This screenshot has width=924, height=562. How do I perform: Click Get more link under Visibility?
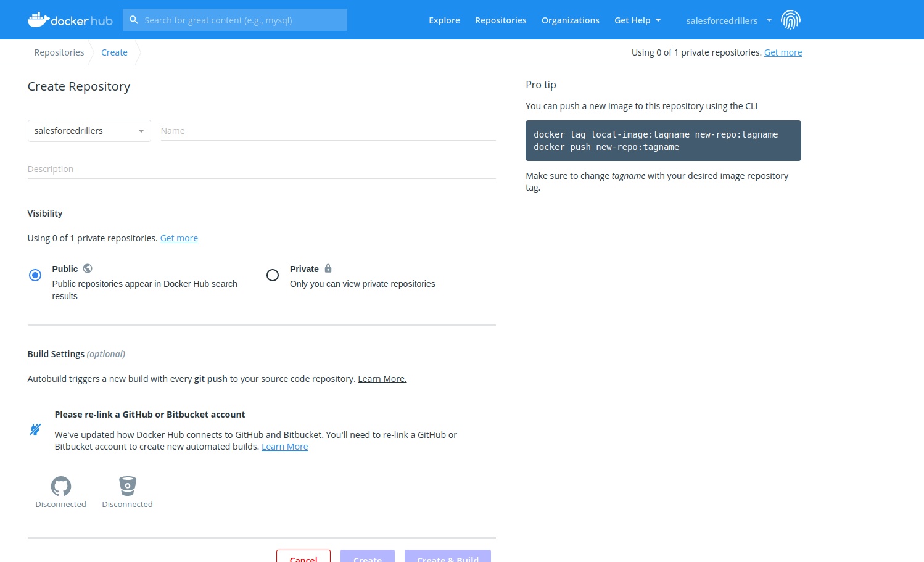point(179,238)
